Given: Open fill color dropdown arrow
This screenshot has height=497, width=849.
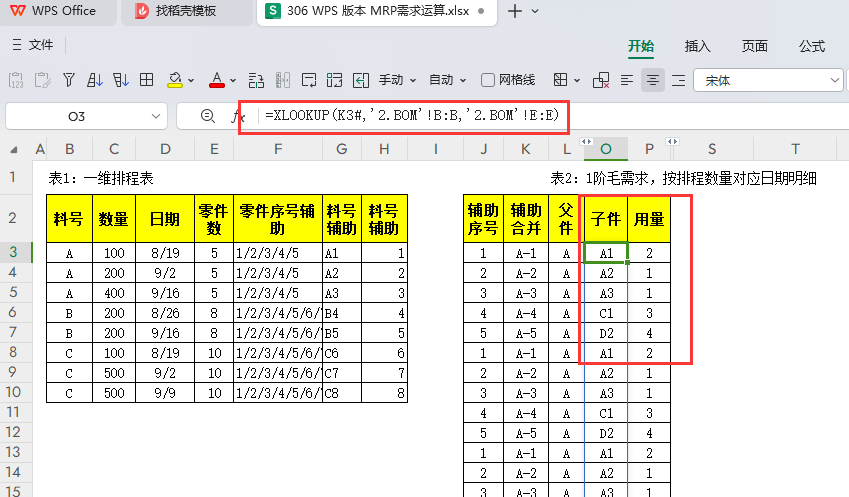Looking at the screenshot, I should [x=191, y=81].
